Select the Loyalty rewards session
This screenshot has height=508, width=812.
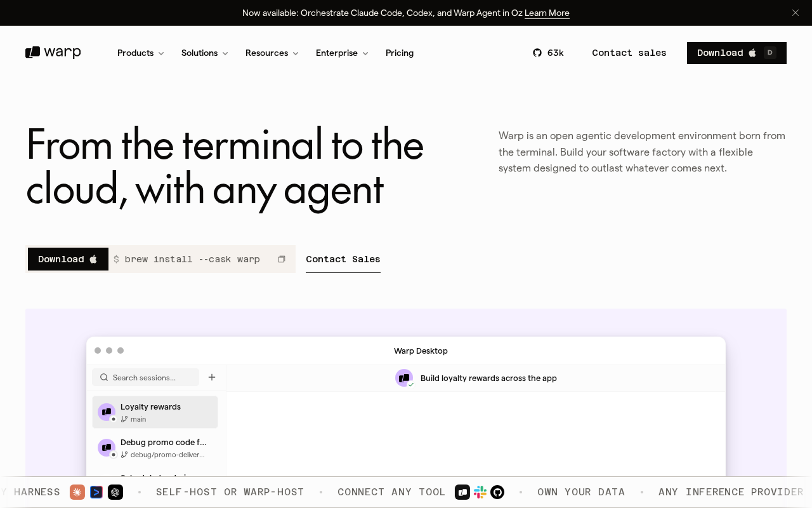(155, 412)
